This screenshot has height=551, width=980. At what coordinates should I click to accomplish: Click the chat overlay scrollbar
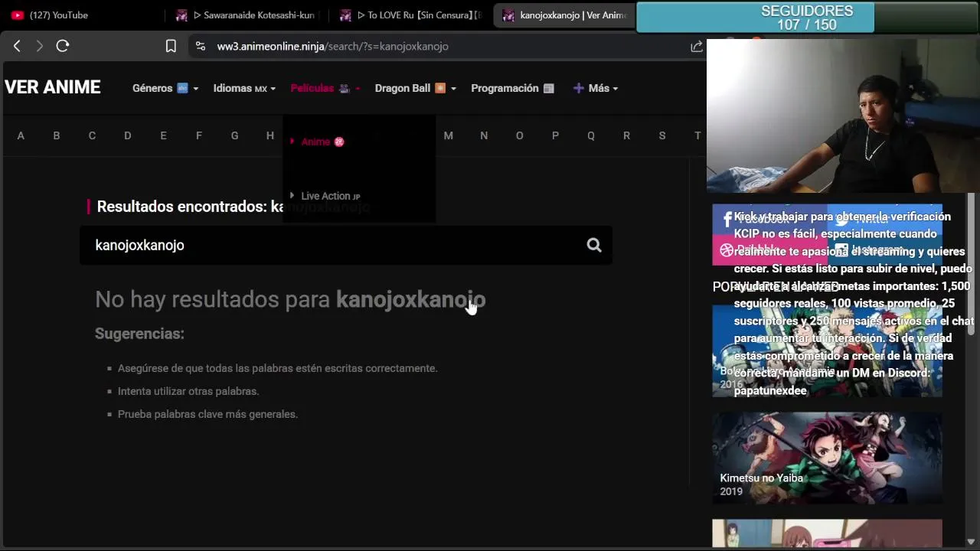click(x=972, y=264)
